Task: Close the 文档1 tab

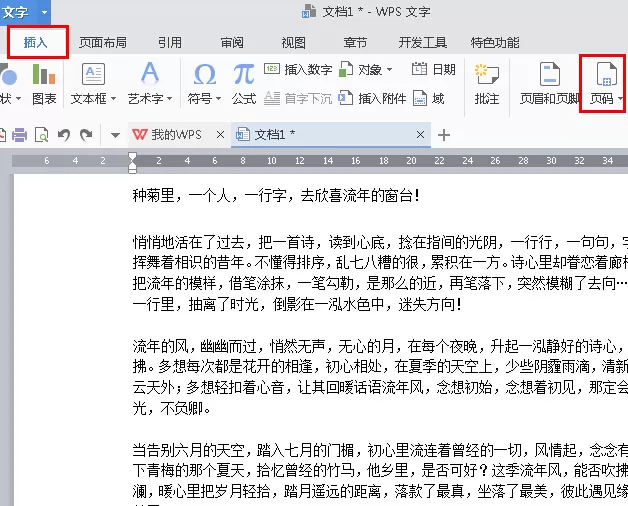Action: (420, 135)
